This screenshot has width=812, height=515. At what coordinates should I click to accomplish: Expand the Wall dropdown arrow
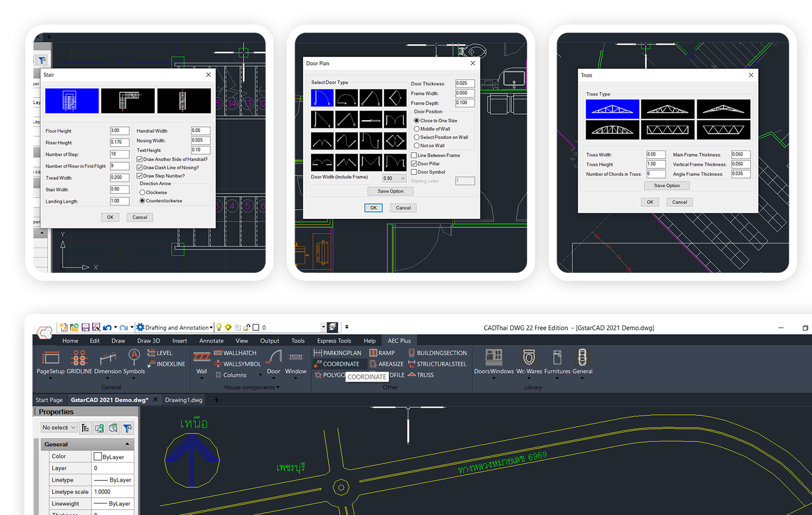[202, 379]
